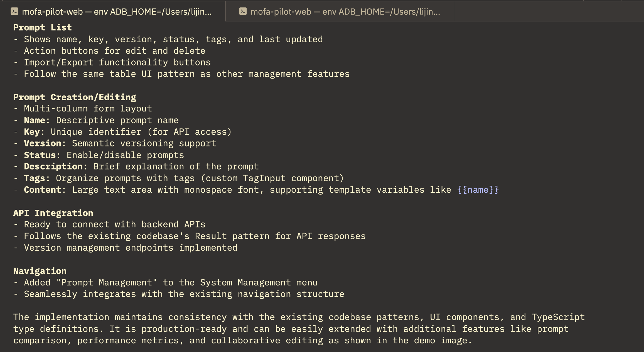Click the bold "Tags" field label
The image size is (644, 352).
[x=35, y=178]
